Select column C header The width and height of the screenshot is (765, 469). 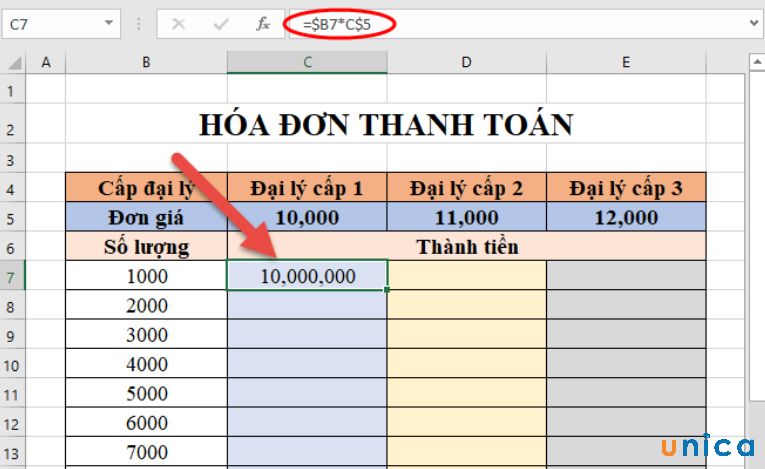point(307,63)
